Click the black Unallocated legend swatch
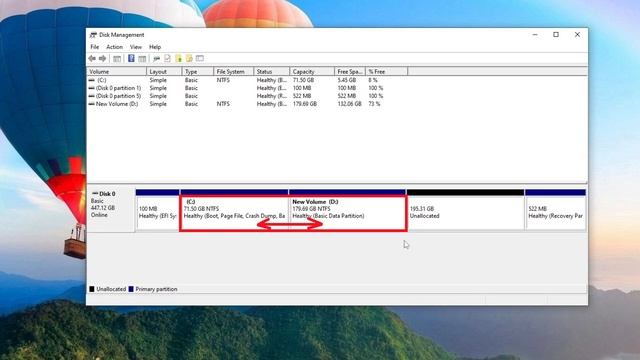 click(92, 289)
